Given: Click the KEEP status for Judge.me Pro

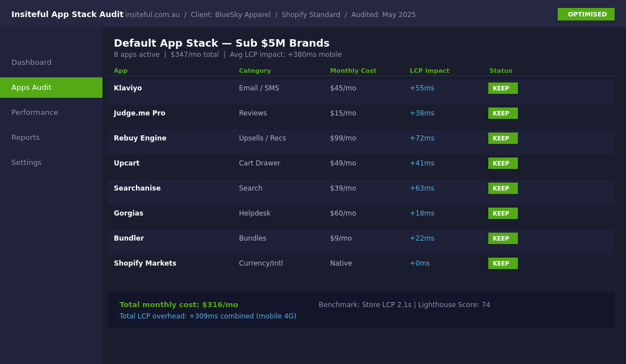Looking at the screenshot, I should (503, 113).
